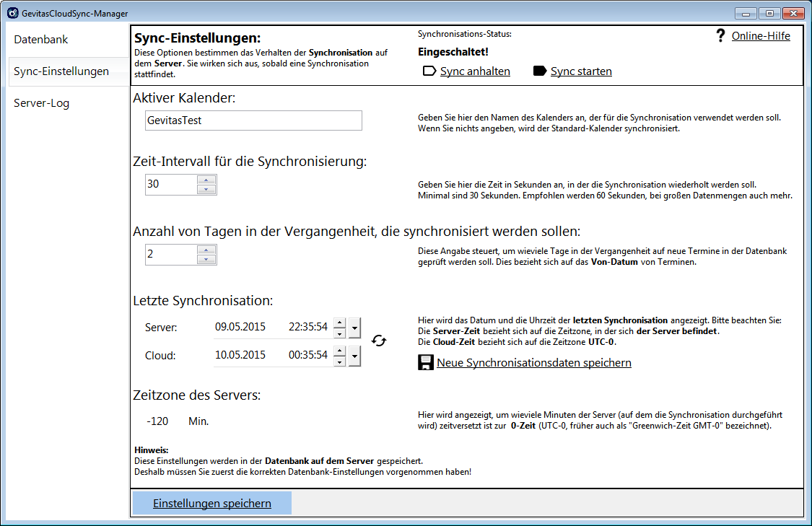This screenshot has height=526, width=812.
Task: Increase the sync interval with up arrow
Action: click(x=206, y=180)
